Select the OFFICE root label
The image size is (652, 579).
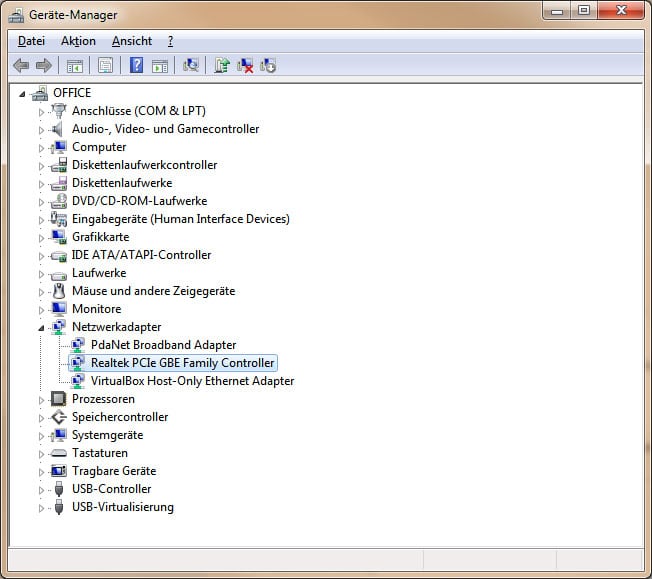(x=72, y=93)
